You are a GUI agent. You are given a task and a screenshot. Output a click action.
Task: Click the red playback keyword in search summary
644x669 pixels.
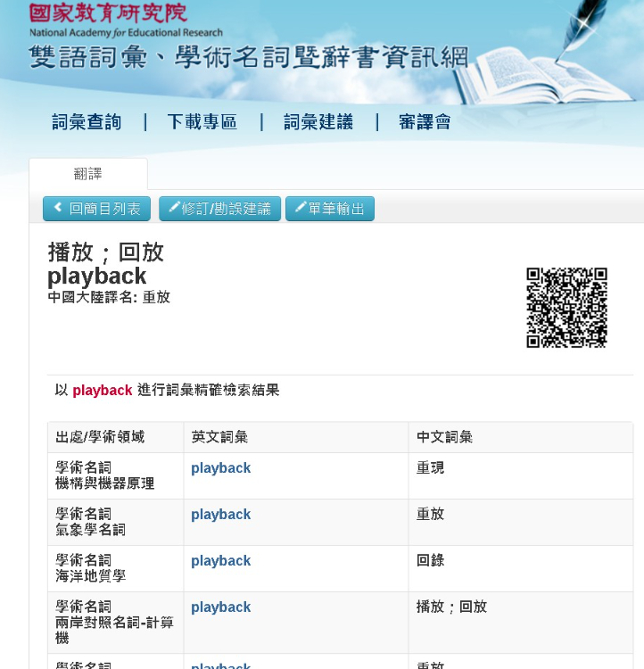point(103,391)
